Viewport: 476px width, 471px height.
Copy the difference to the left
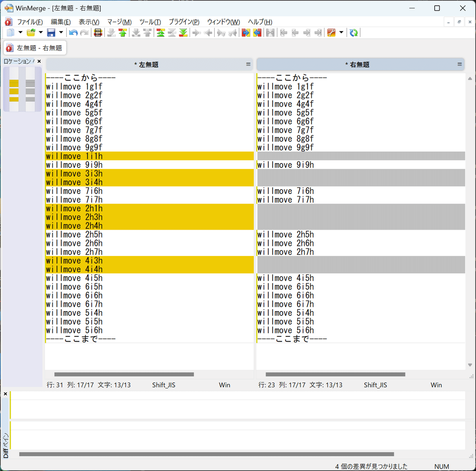coord(208,33)
